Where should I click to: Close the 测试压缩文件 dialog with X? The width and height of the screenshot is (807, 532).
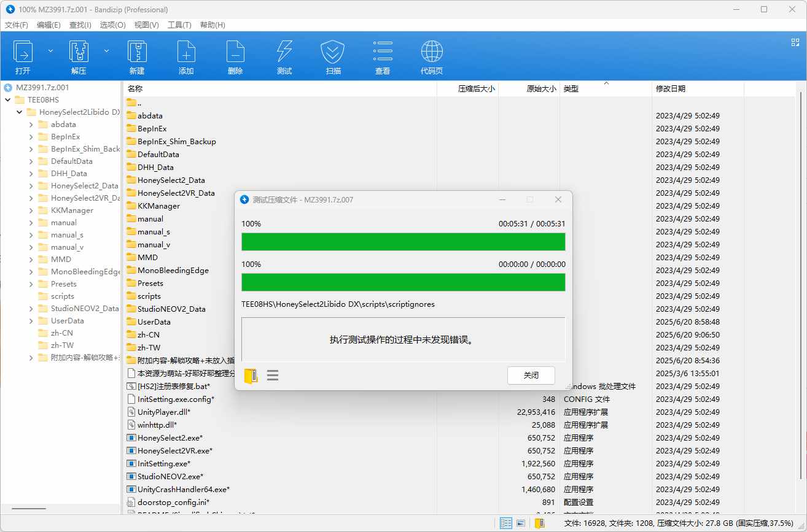[x=558, y=199]
